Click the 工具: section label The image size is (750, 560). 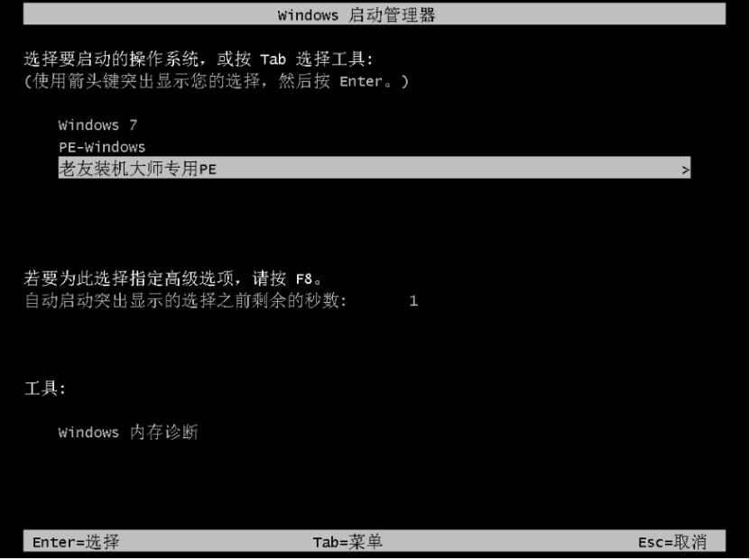(x=44, y=389)
